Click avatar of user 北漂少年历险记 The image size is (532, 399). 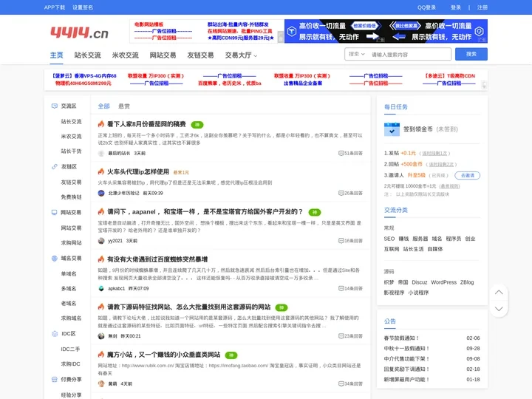[101, 193]
